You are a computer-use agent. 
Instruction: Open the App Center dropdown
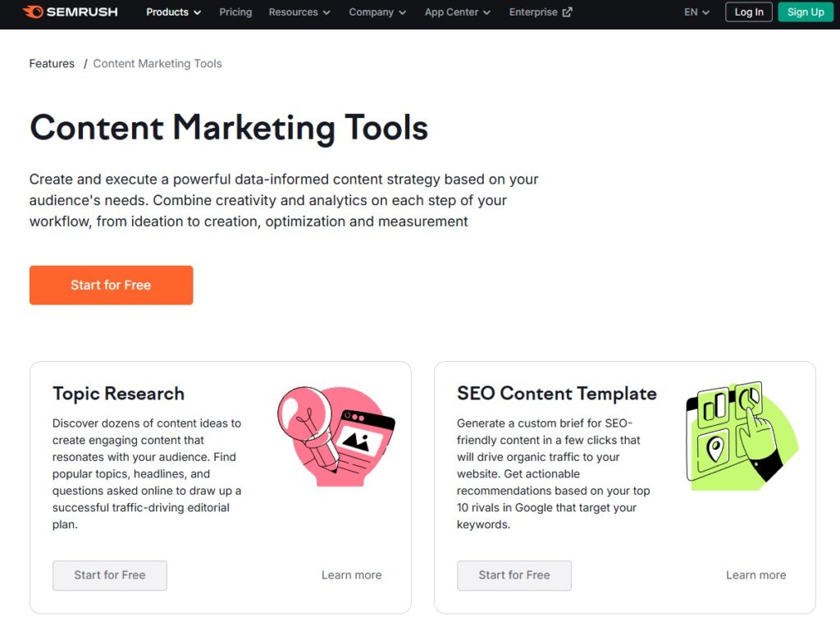click(456, 12)
